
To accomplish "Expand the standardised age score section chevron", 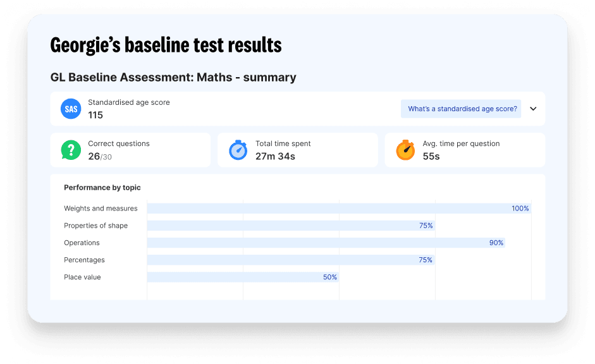I will [x=533, y=109].
